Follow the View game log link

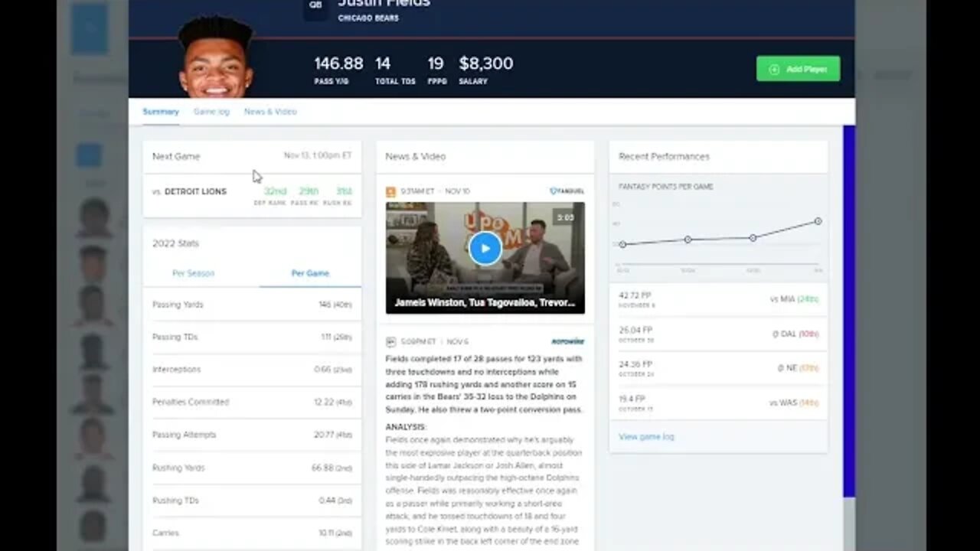pyautogui.click(x=646, y=437)
